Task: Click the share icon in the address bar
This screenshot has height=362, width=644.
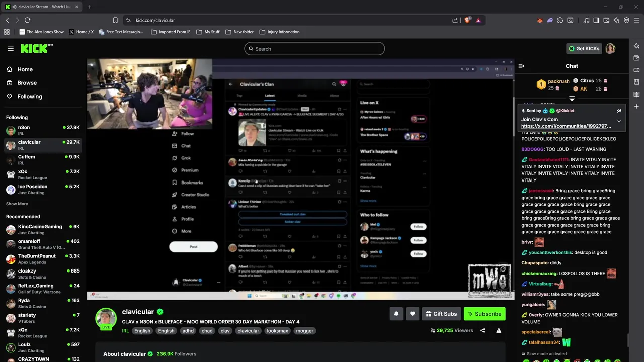Action: pos(455,20)
